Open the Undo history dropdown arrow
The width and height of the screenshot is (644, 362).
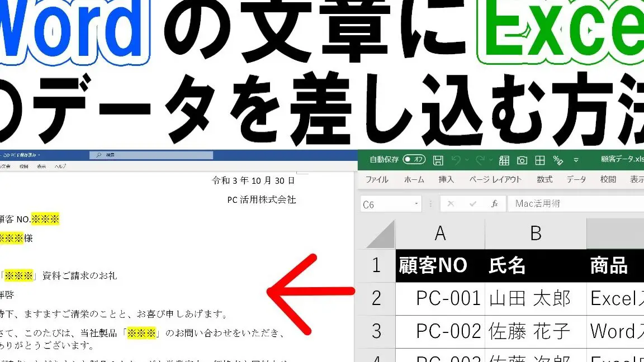467,160
